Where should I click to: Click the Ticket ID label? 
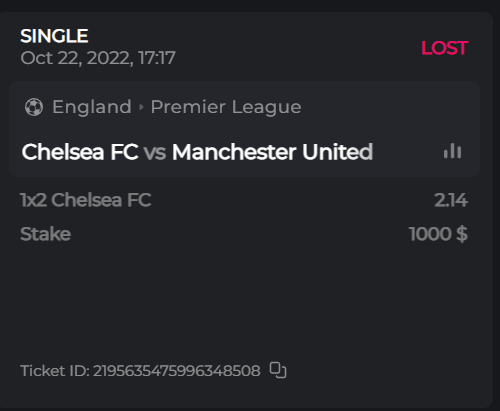coord(55,371)
